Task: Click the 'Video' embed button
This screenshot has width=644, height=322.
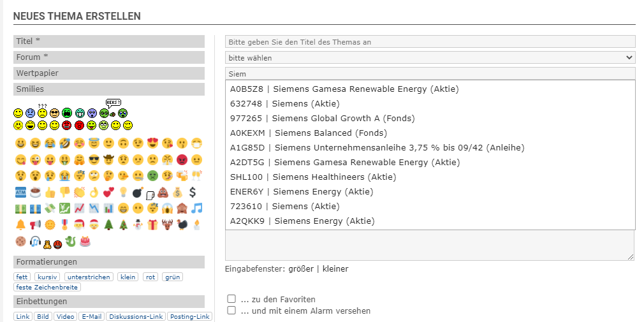Action: 65,316
